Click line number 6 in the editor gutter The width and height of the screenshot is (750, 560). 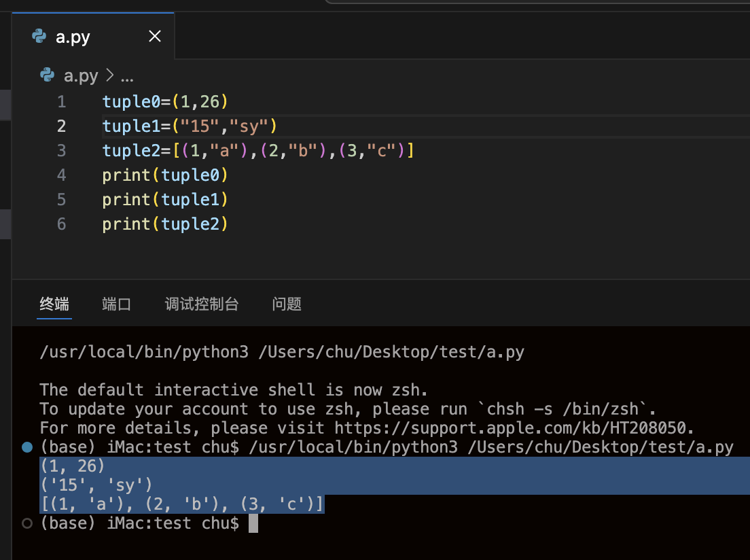(62, 224)
